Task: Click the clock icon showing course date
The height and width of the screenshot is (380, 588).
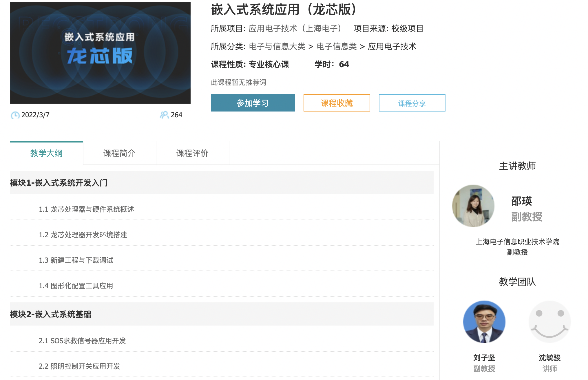Action: point(15,115)
